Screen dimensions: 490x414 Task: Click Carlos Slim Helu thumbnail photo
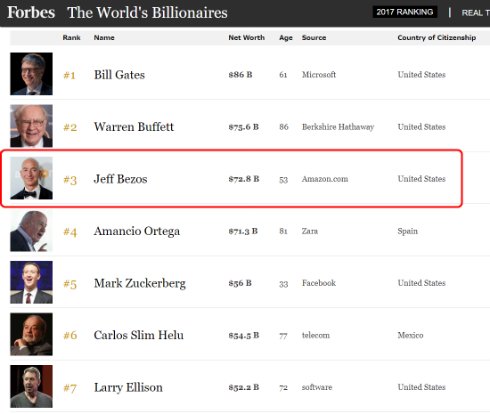pyautogui.click(x=31, y=334)
